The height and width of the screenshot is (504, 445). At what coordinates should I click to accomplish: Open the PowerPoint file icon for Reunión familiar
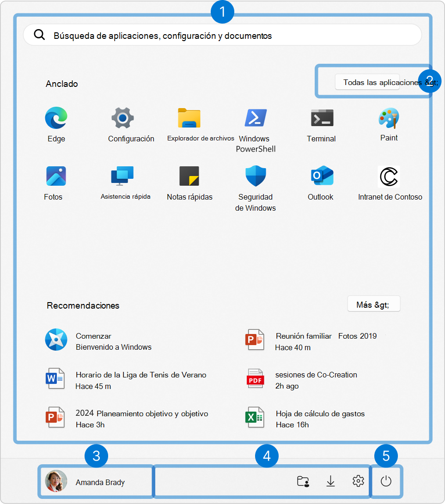coord(255,340)
